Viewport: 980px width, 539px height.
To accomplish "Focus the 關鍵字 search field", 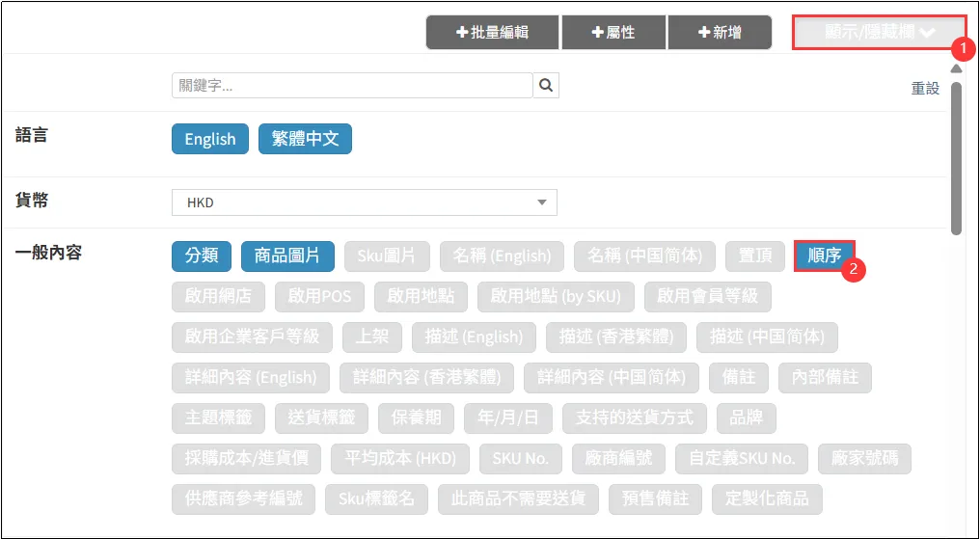I will [352, 86].
